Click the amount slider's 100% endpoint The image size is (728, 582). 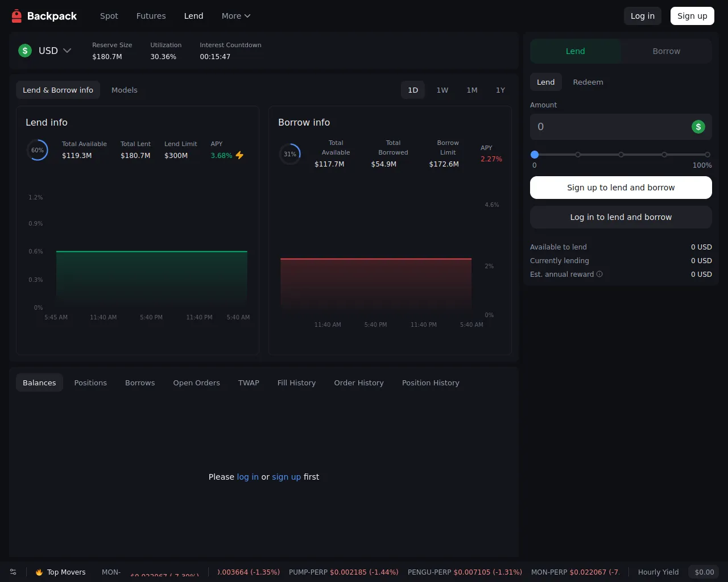(707, 155)
